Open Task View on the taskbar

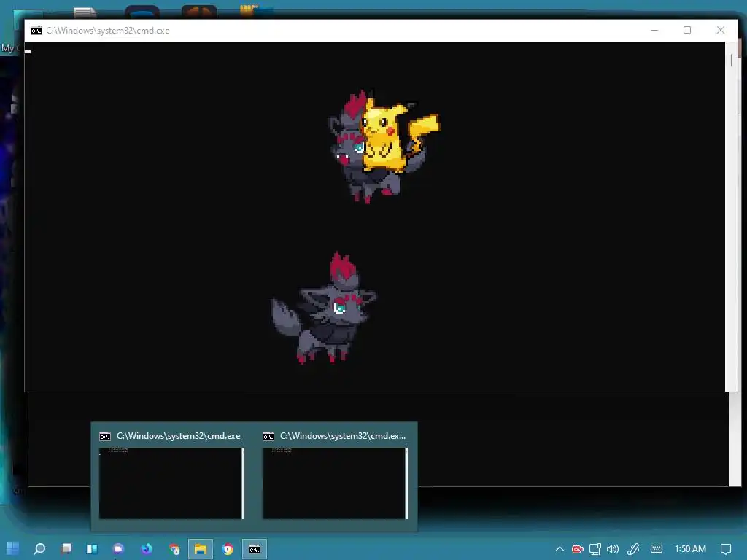point(66,549)
